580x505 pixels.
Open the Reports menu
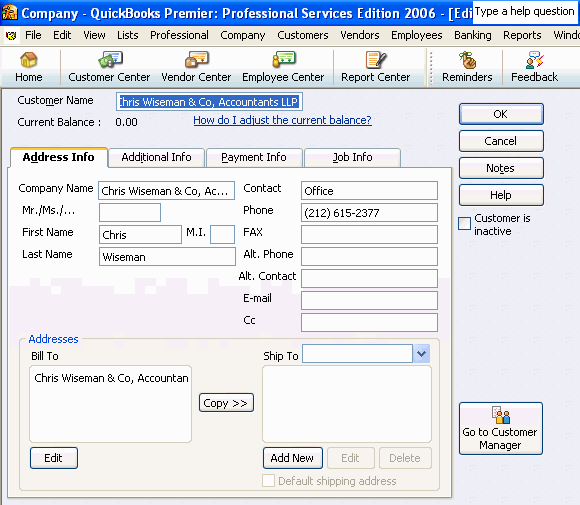522,35
